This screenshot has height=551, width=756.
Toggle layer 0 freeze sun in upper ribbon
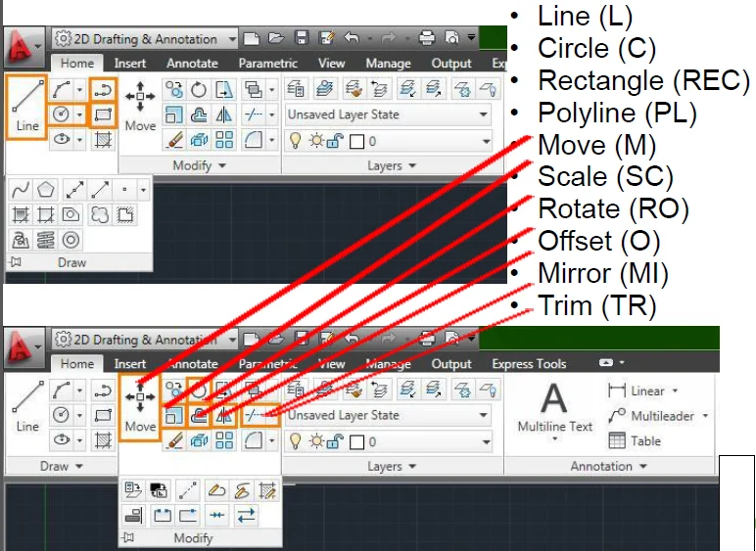tap(316, 141)
